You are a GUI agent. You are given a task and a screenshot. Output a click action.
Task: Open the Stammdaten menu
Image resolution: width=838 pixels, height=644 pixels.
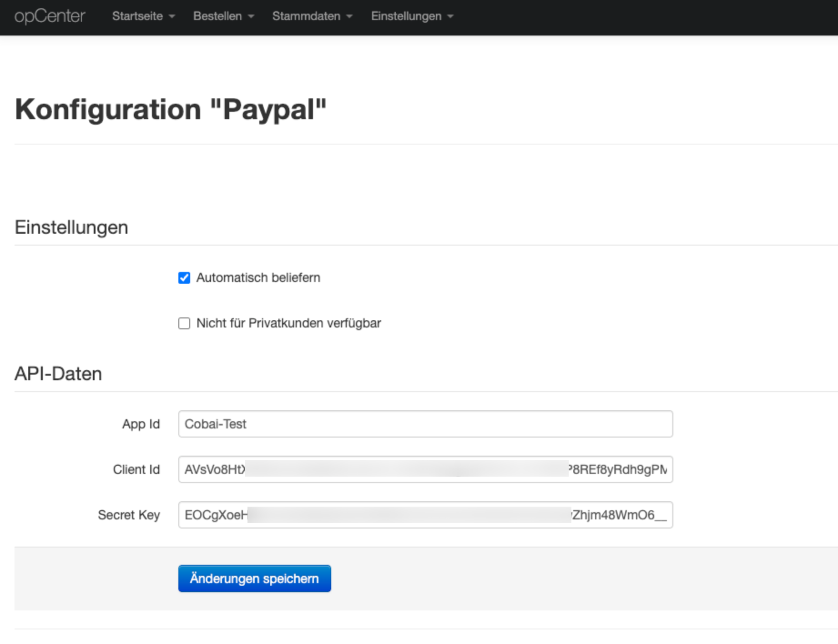(x=312, y=16)
